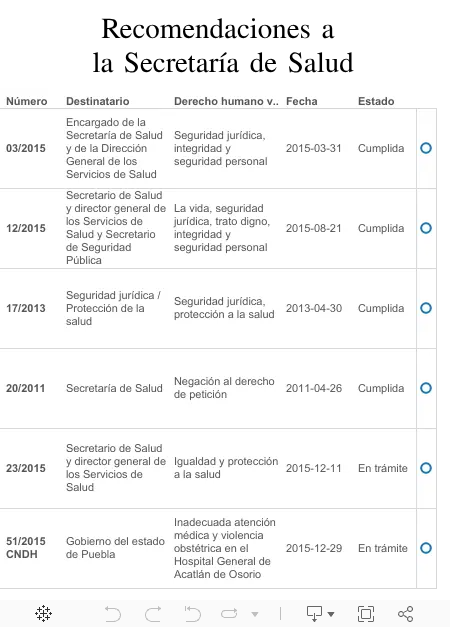Click the Derecho humano column header
The height and width of the screenshot is (627, 450).
226,101
